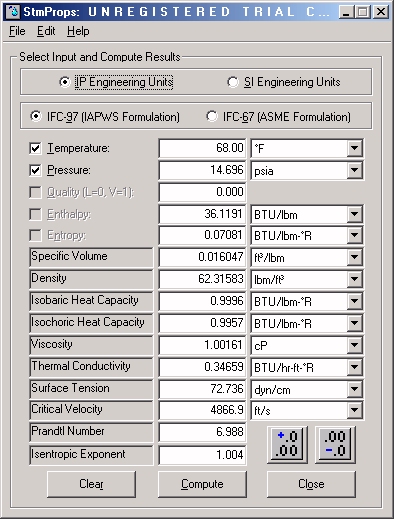Viewport: 394px width, 519px height.
Task: Click the Thermal Conductivity value 0.34659
Action: [x=202, y=367]
